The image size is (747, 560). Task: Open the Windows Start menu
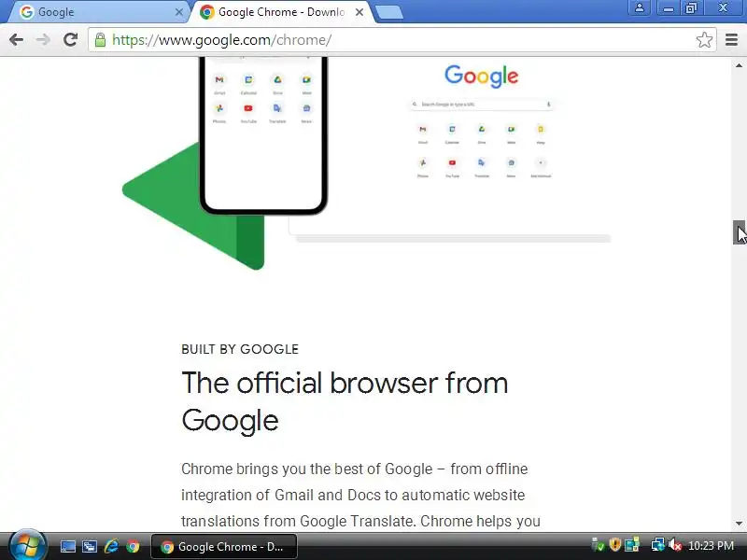pos(27,546)
